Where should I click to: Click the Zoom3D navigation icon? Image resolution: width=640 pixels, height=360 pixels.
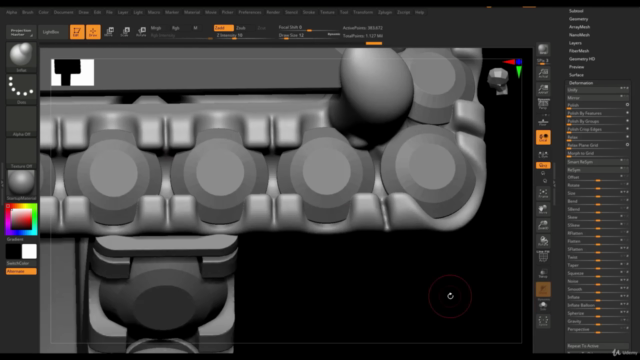[543, 225]
